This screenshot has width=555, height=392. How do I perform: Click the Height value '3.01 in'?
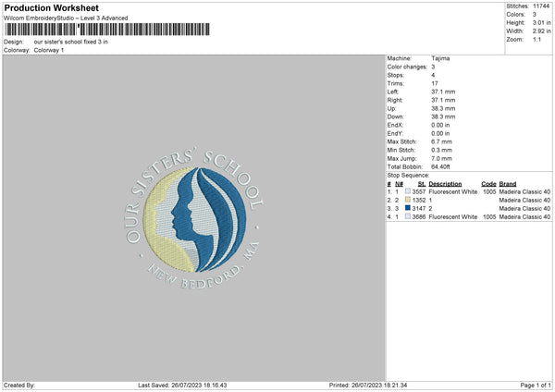click(x=542, y=22)
